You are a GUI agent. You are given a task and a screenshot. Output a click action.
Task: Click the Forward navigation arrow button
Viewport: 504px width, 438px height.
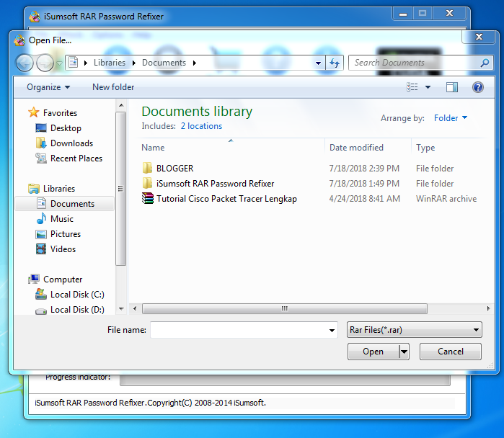coord(45,63)
